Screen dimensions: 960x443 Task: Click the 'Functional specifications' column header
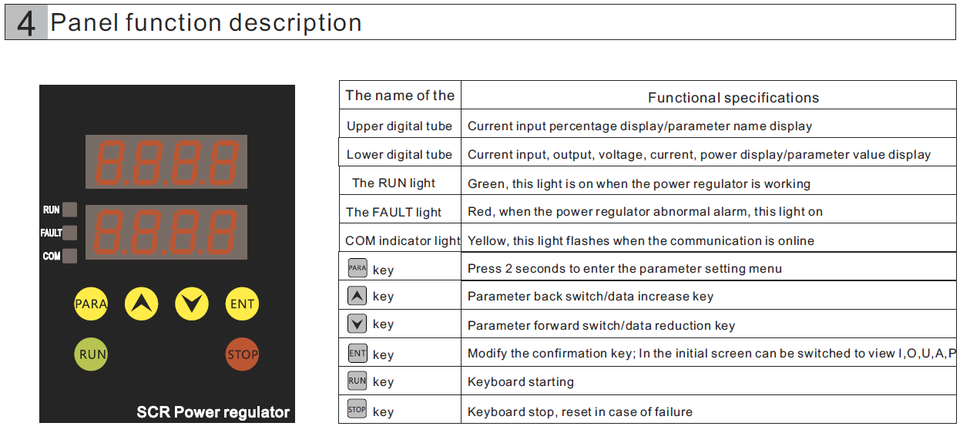point(733,97)
